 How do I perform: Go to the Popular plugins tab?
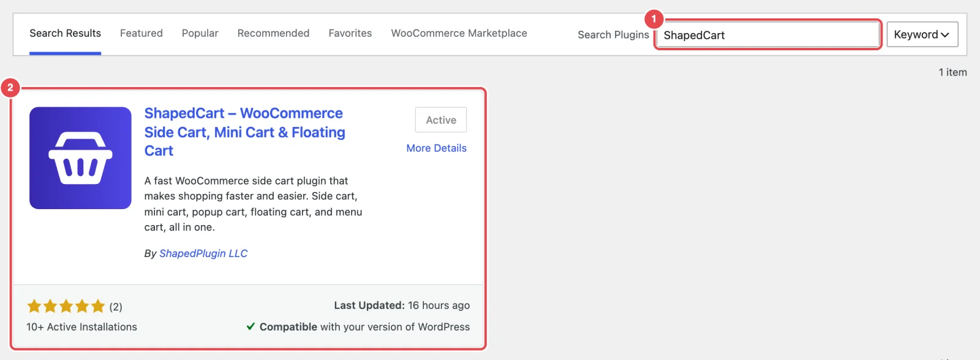[x=200, y=33]
